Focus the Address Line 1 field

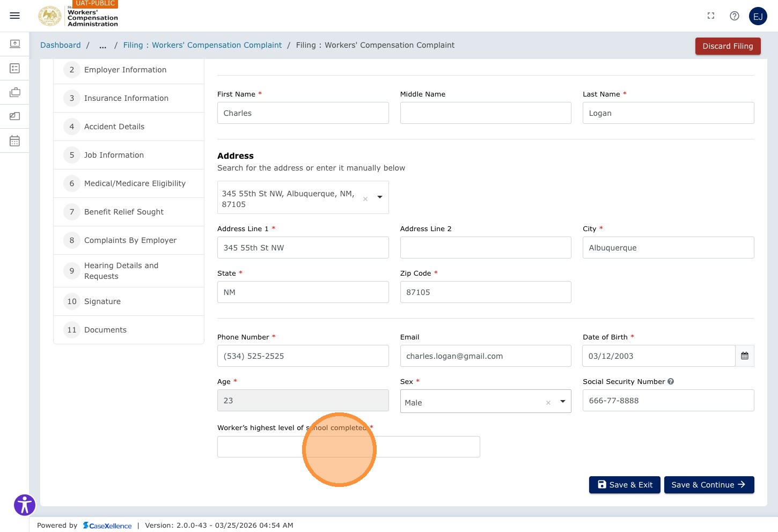[x=303, y=248]
